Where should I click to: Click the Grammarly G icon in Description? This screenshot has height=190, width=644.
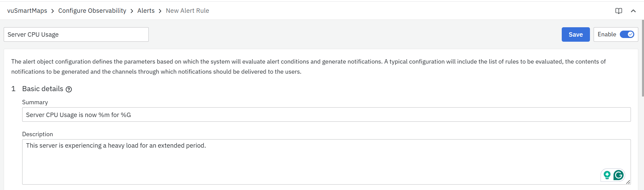[618, 175]
